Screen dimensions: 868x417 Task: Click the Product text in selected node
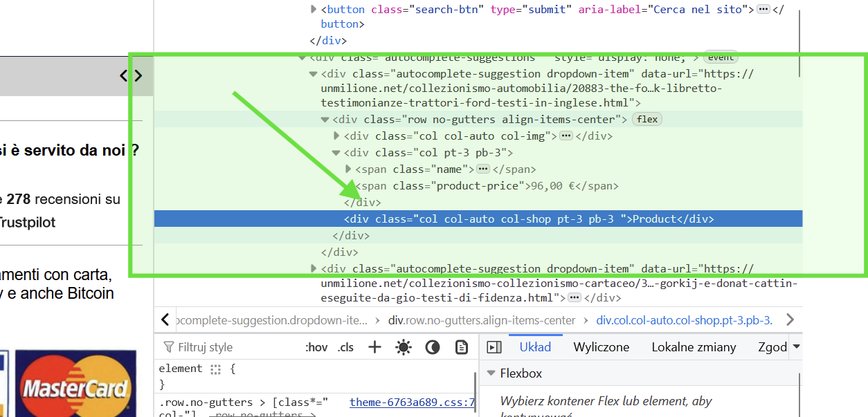click(x=654, y=219)
